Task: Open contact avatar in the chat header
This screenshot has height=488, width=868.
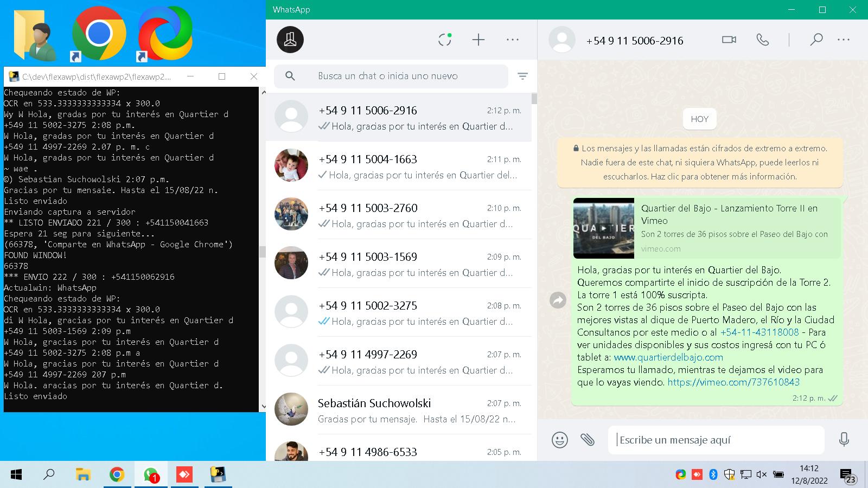Action: 562,40
